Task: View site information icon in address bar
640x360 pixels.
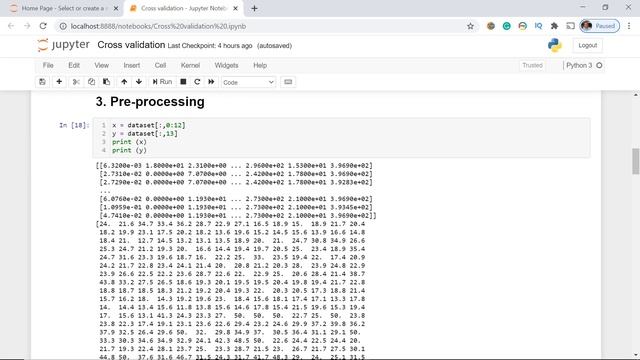Action: (63, 26)
